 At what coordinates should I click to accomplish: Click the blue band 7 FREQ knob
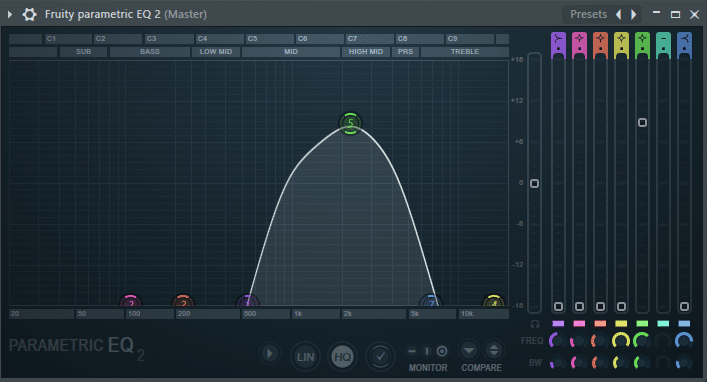pyautogui.click(x=684, y=341)
